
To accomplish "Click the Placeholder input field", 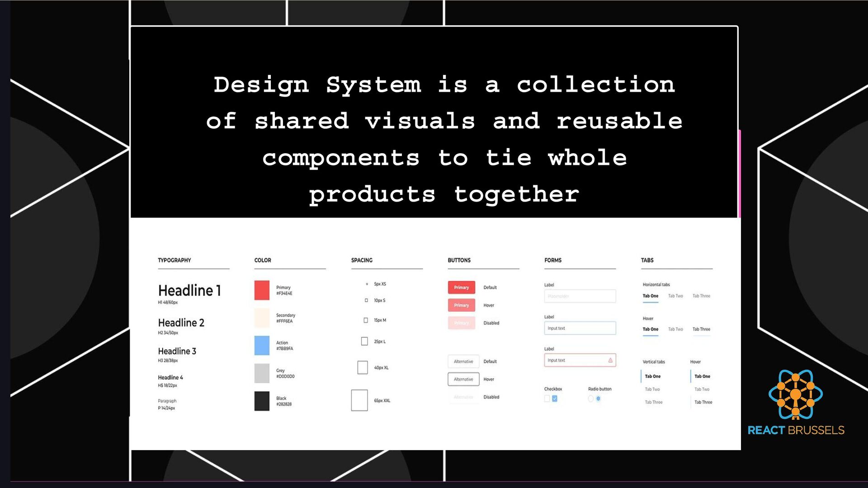I will [580, 296].
